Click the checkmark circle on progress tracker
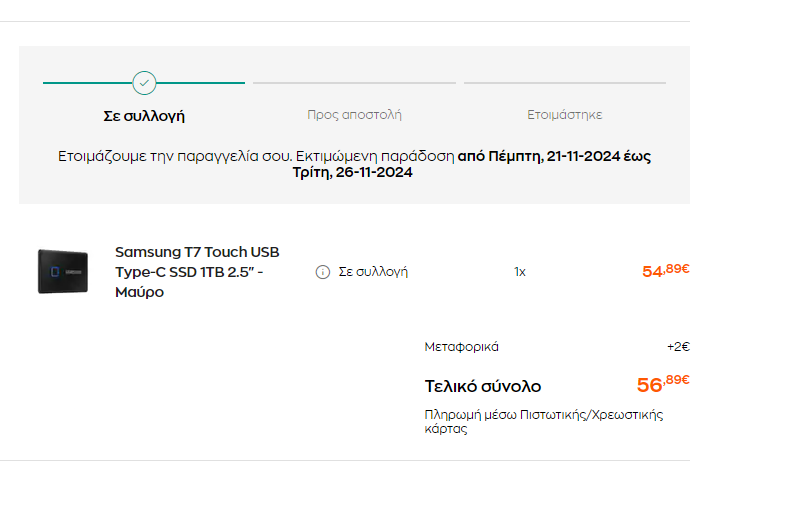Viewport: 790px width, 506px height. pyautogui.click(x=144, y=83)
